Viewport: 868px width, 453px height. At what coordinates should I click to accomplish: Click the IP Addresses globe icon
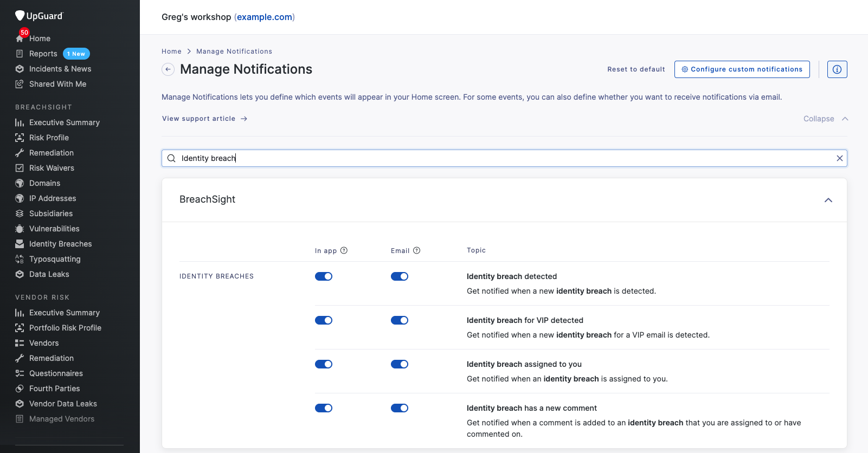click(20, 198)
